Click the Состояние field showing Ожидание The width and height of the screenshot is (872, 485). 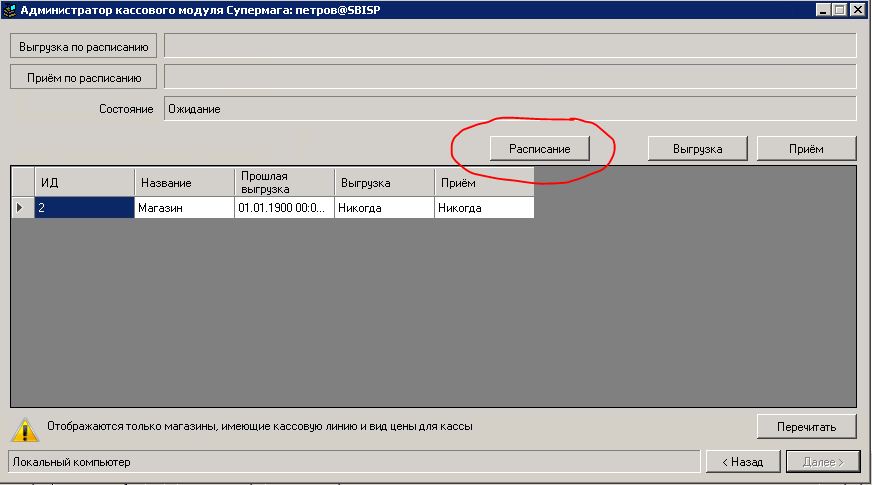pyautogui.click(x=509, y=109)
